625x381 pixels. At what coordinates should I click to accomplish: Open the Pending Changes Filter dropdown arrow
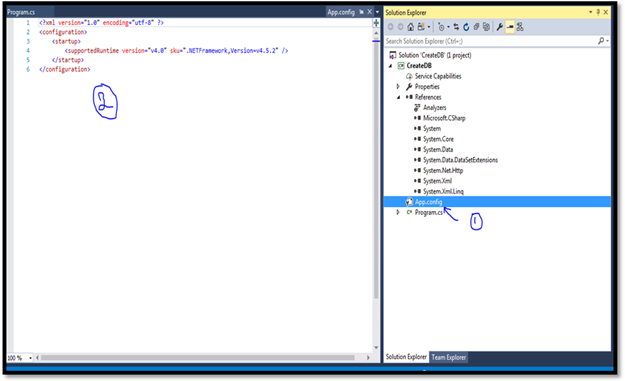click(x=448, y=27)
